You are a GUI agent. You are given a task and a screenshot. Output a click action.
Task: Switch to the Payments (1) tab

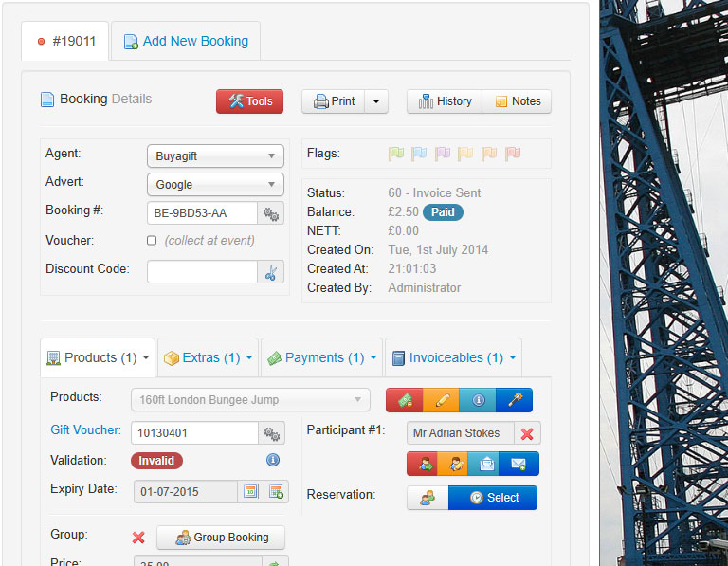click(x=321, y=357)
